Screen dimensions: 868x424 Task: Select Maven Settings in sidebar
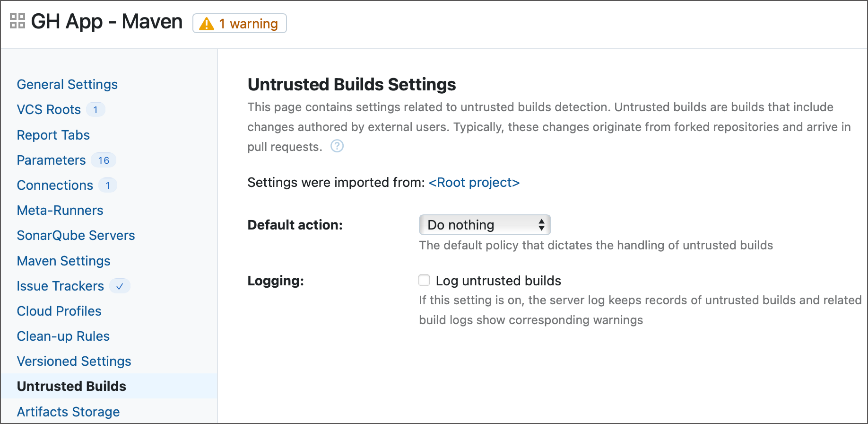tap(63, 261)
